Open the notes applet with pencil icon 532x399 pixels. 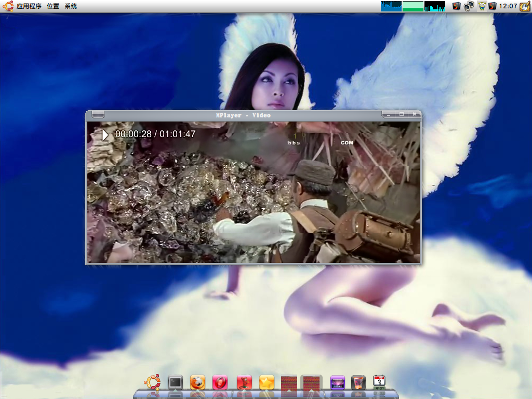(x=525, y=6)
